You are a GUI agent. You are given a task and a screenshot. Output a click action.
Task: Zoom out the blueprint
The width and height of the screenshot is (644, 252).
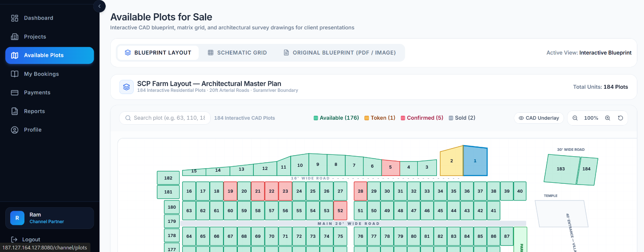(x=575, y=118)
